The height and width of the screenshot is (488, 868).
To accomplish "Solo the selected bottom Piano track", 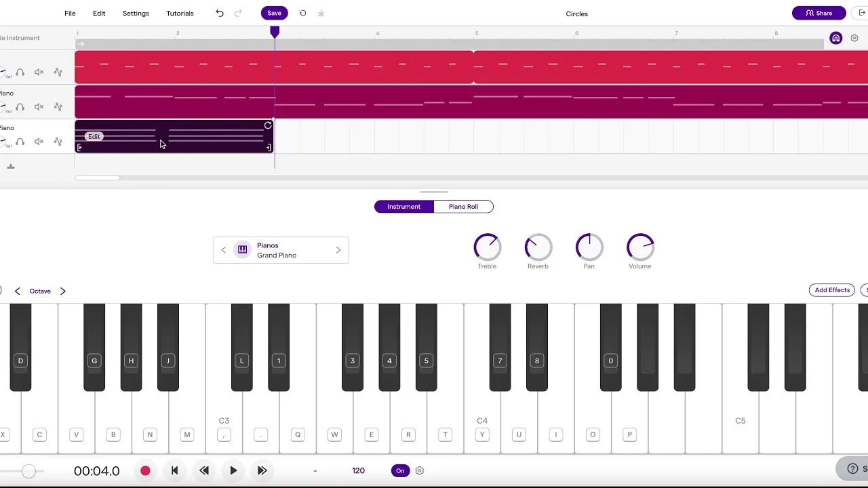I will [20, 142].
